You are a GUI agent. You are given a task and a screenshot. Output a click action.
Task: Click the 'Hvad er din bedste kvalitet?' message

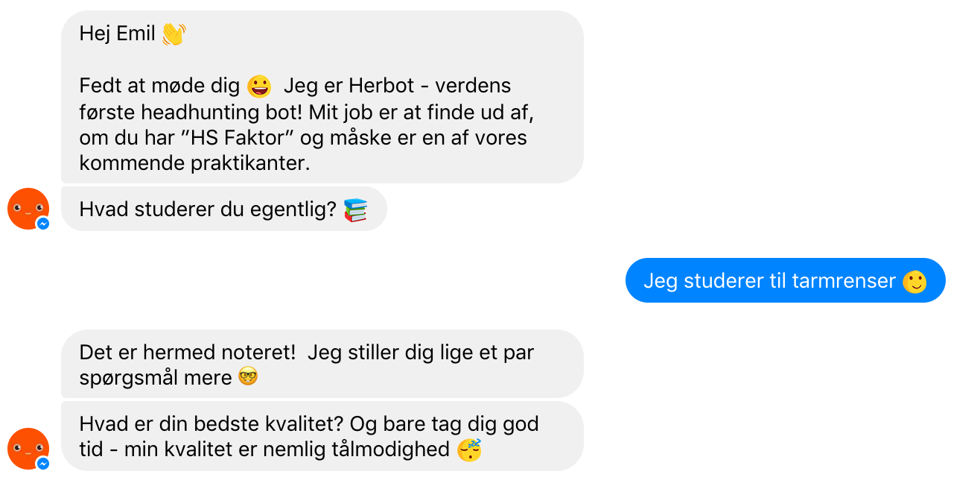coord(322,436)
